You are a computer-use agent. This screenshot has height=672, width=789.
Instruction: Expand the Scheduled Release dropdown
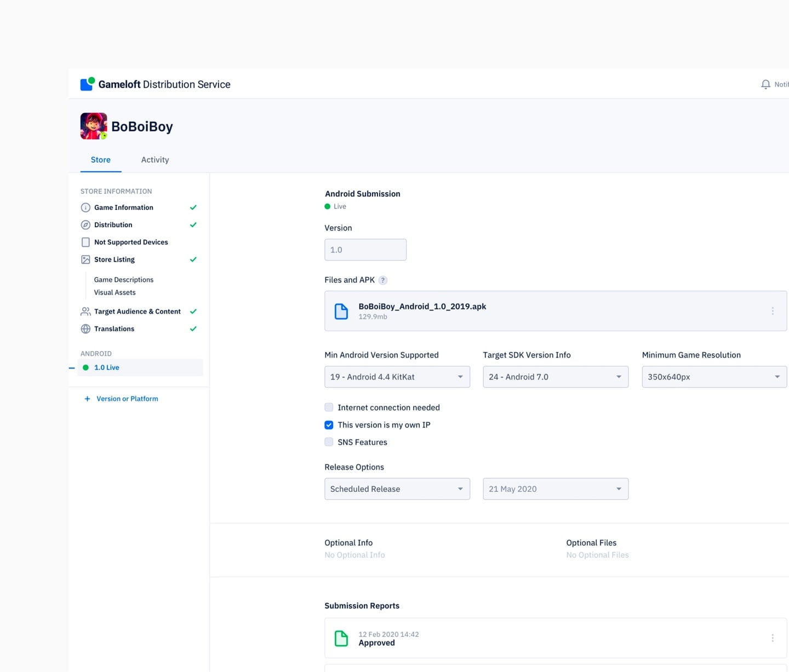point(397,489)
